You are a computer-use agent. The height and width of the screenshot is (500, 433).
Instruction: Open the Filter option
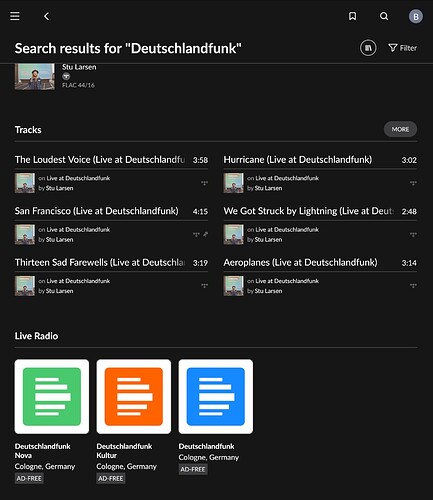point(403,48)
